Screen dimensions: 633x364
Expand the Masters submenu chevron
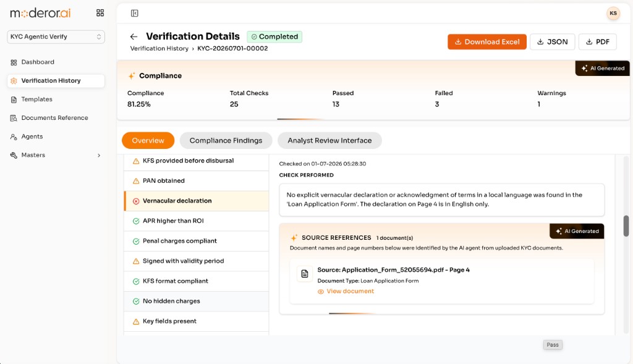(99, 155)
